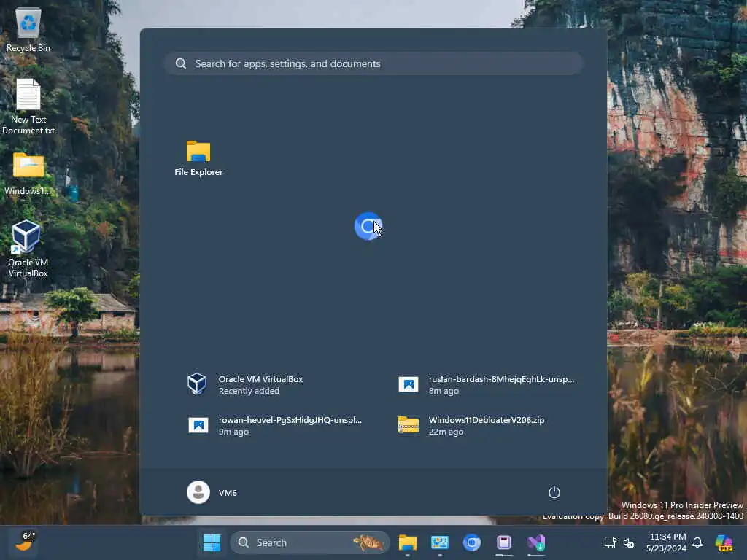Open the weather widget showing 64°
747x560 pixels.
[26, 542]
